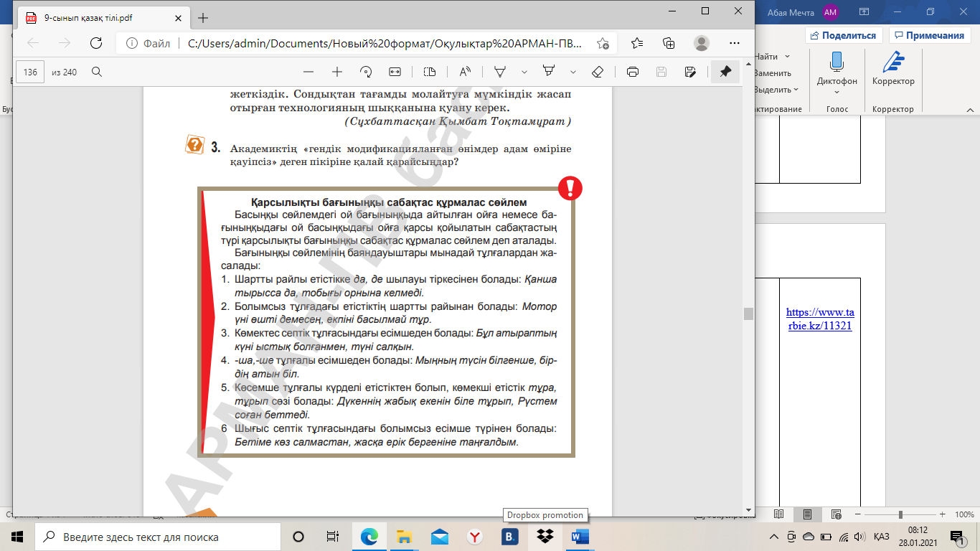Viewport: 980px width, 551px height.
Task: Click the Save As icon in PDF toolbar
Action: [x=690, y=72]
